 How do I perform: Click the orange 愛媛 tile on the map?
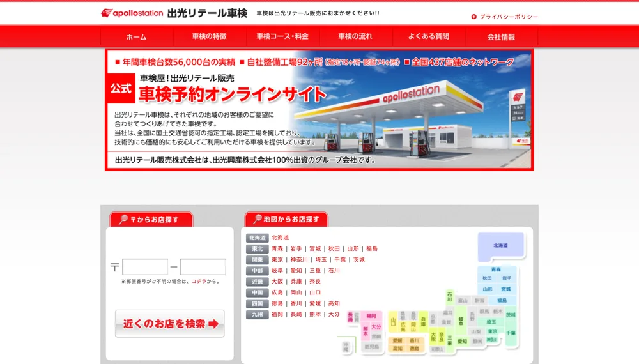[x=397, y=341]
